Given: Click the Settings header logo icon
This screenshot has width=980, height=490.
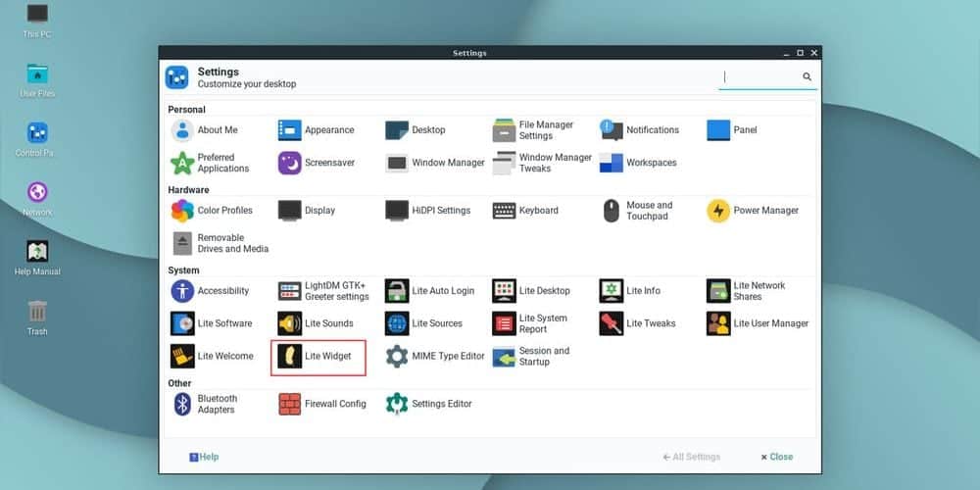Looking at the screenshot, I should (176, 77).
